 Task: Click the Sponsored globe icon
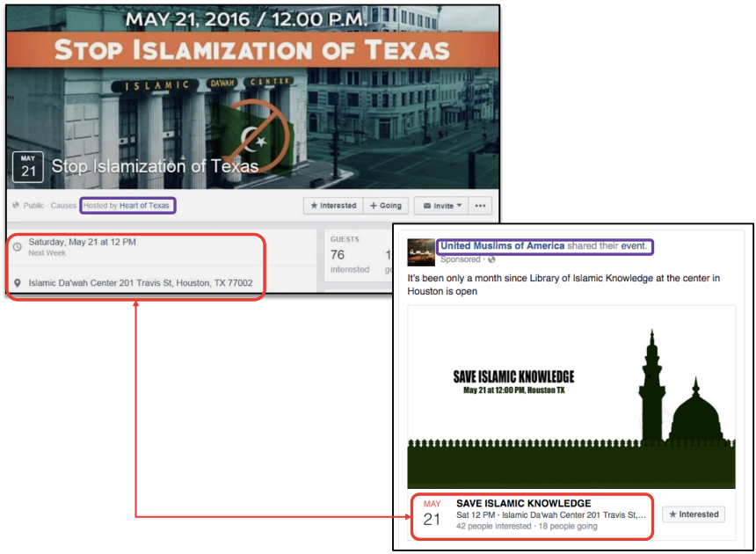pyautogui.click(x=491, y=259)
